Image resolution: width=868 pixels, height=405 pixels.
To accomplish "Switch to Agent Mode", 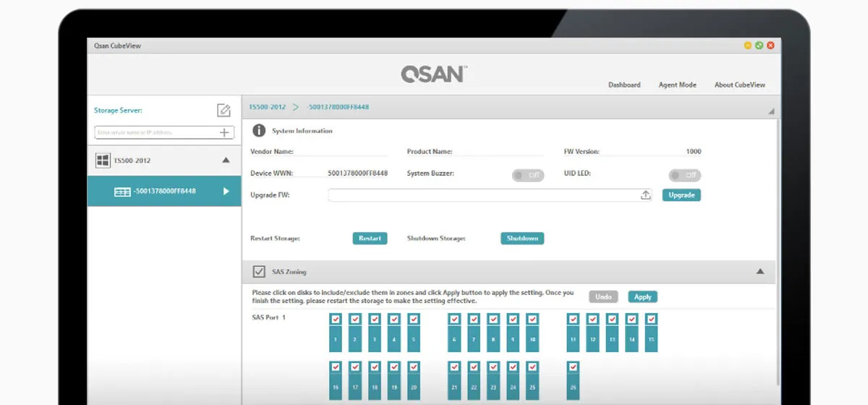I will pos(677,85).
